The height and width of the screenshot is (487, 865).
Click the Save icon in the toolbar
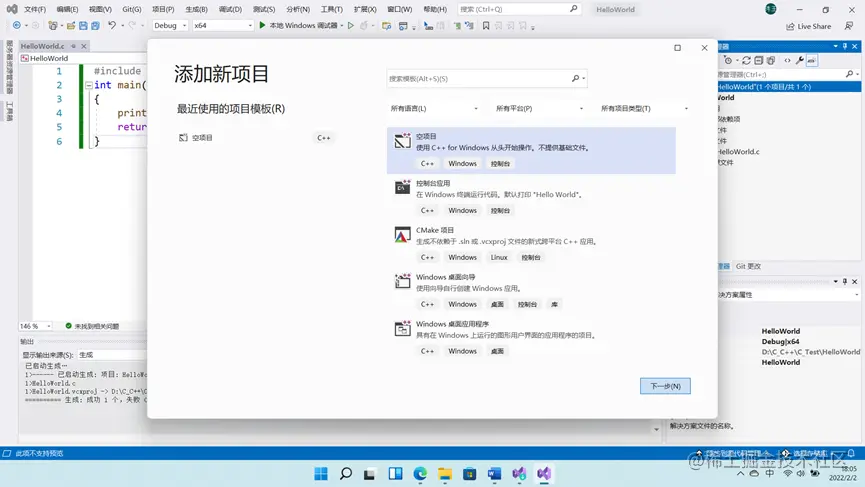pyautogui.click(x=83, y=25)
